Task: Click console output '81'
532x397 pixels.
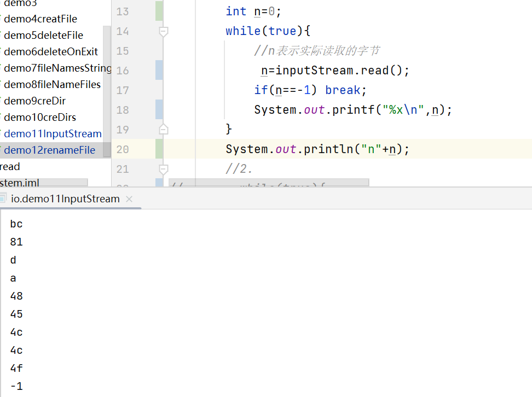Action: coord(16,242)
